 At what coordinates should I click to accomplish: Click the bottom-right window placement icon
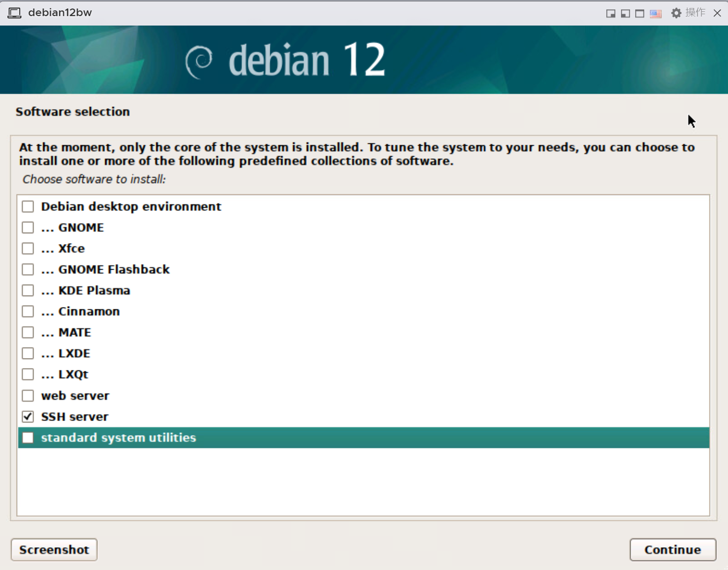pyautogui.click(x=611, y=13)
